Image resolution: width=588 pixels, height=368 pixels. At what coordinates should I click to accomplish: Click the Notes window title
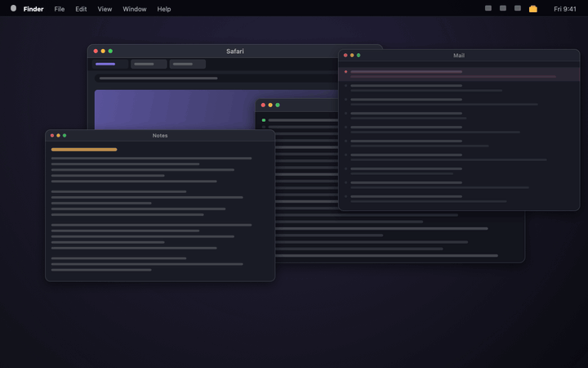coord(160,136)
